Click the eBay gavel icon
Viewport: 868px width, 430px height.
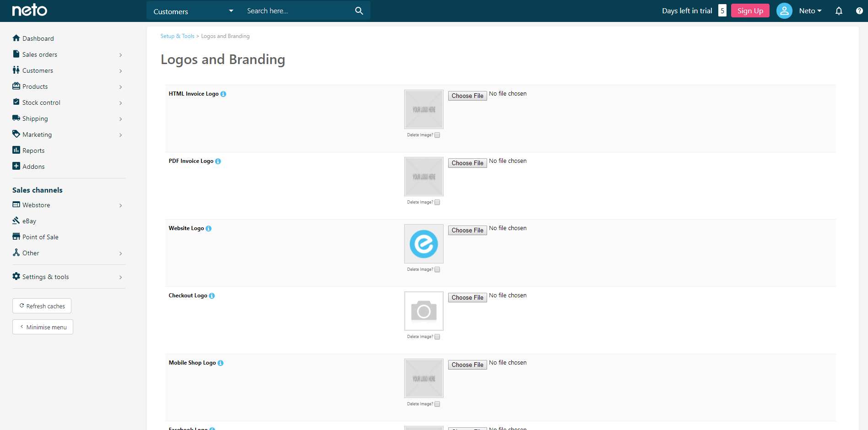tap(16, 220)
